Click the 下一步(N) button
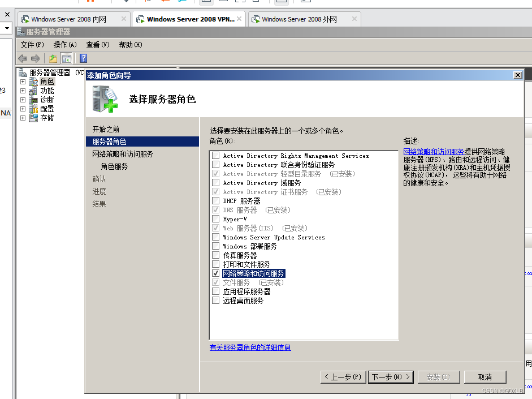The width and height of the screenshot is (532, 399). point(391,377)
